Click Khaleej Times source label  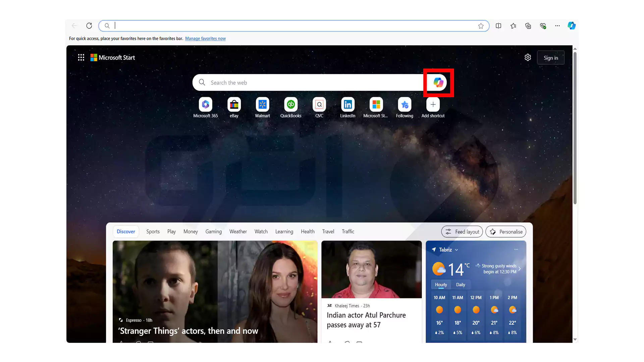(x=347, y=306)
